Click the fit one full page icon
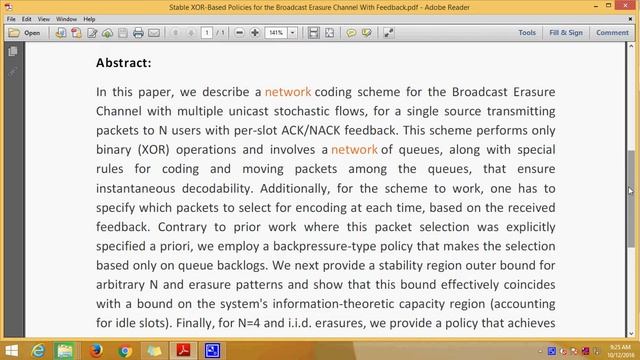The width and height of the screenshot is (640, 360). click(x=329, y=33)
